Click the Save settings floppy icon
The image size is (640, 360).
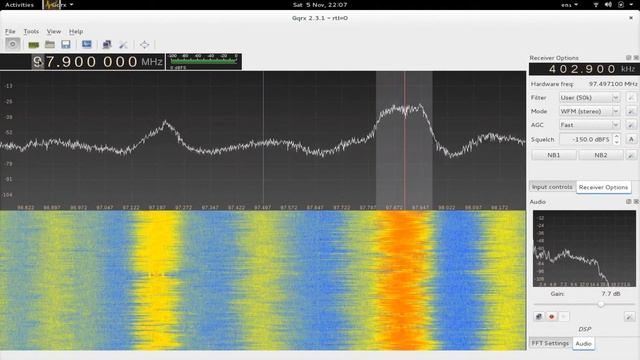(x=66, y=44)
